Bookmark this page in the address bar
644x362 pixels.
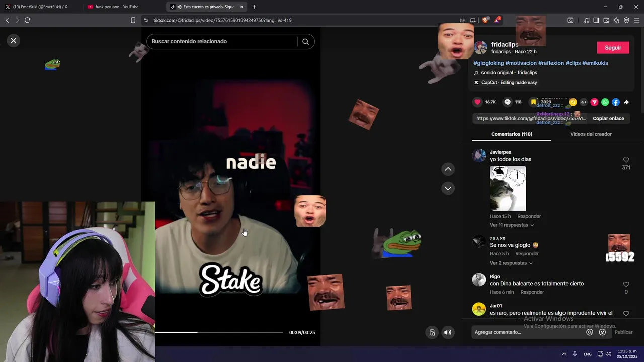pos(133,20)
